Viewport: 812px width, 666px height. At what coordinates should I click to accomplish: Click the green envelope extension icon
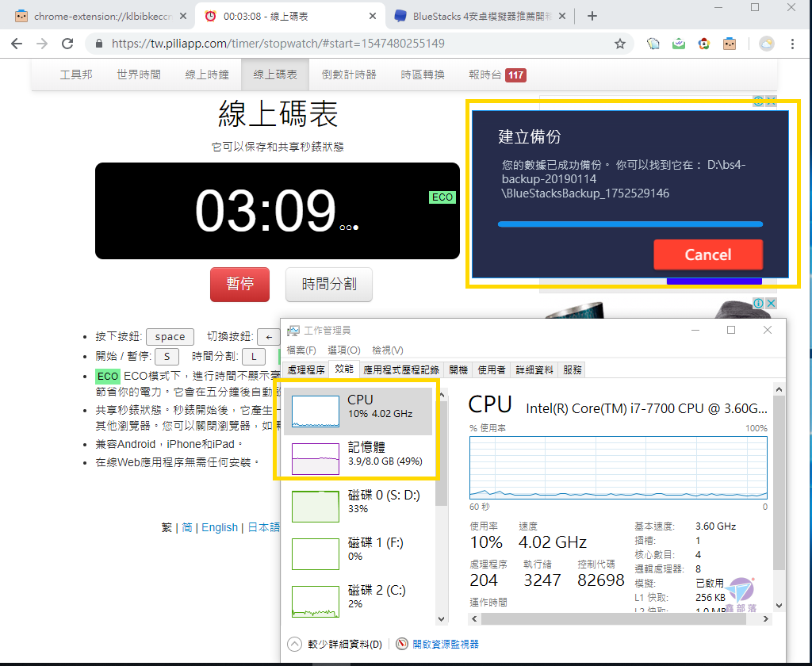(679, 44)
